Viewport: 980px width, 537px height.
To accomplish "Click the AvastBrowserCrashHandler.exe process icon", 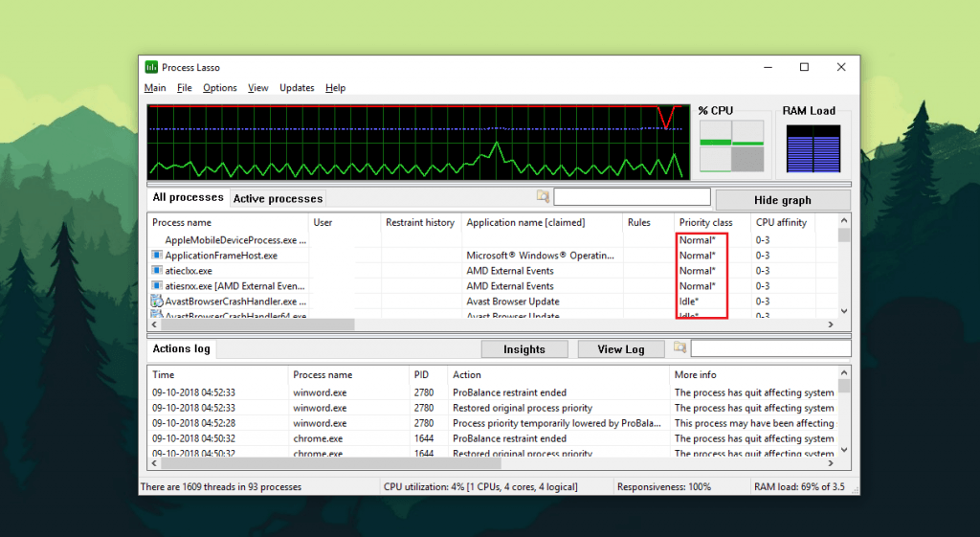I will (157, 301).
